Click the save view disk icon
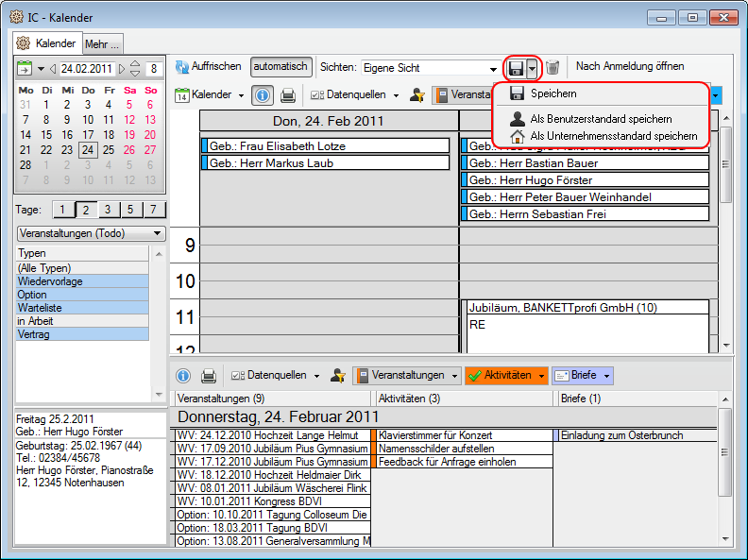Image resolution: width=748 pixels, height=560 pixels. click(x=516, y=68)
